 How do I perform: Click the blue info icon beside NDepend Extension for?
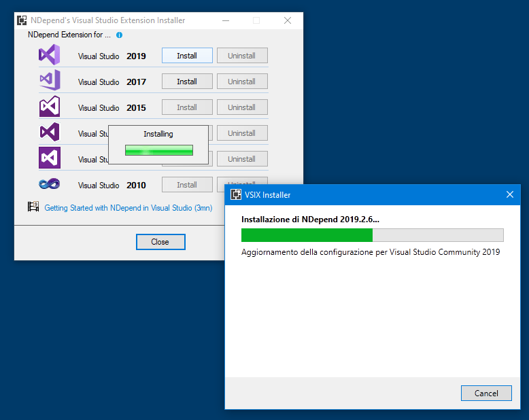[x=120, y=35]
